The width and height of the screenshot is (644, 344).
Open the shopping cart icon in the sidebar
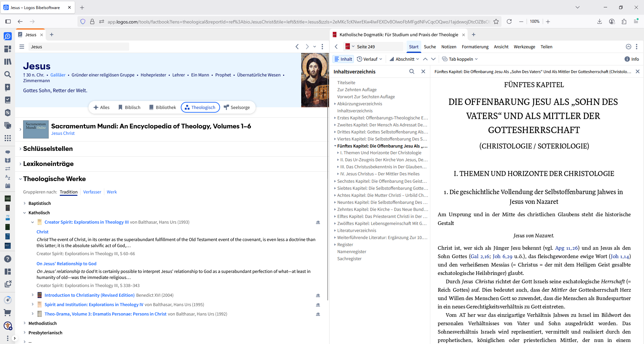coord(7,313)
